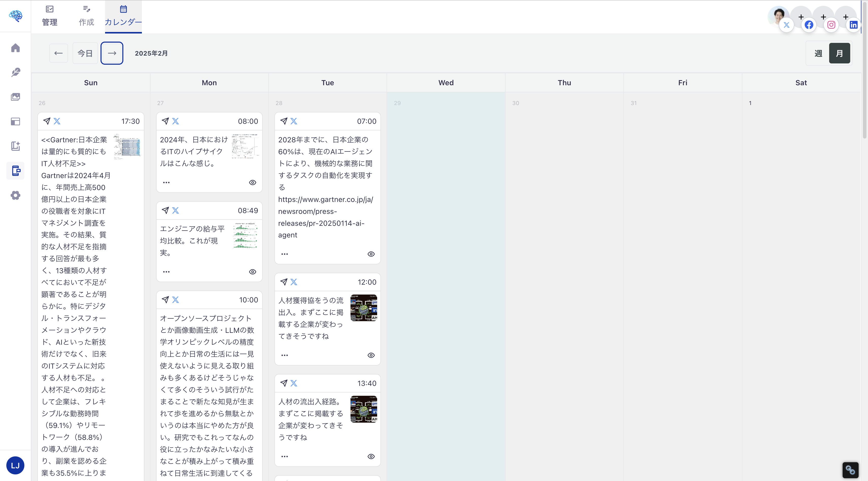This screenshot has height=481, width=868.
Task: Preview the 08:00 Monday post via eye icon
Action: tap(252, 183)
